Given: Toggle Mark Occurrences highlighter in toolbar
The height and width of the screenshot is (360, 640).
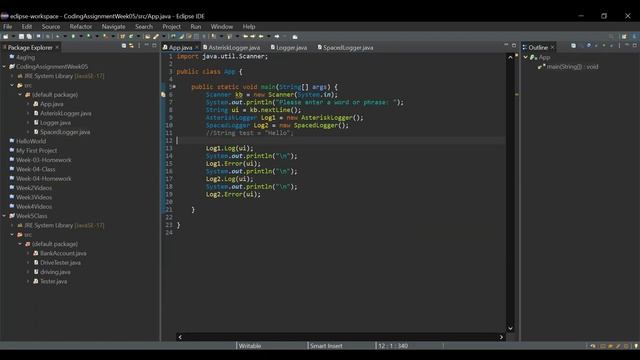Looking at the screenshot, I should [x=182, y=36].
